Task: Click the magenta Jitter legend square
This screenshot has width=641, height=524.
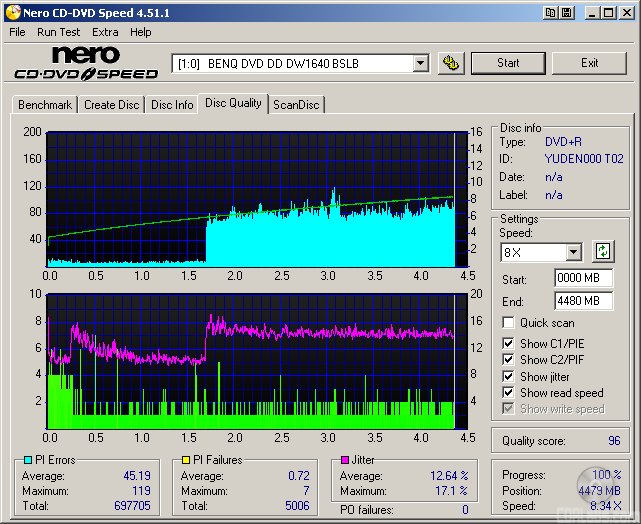Action: point(344,460)
